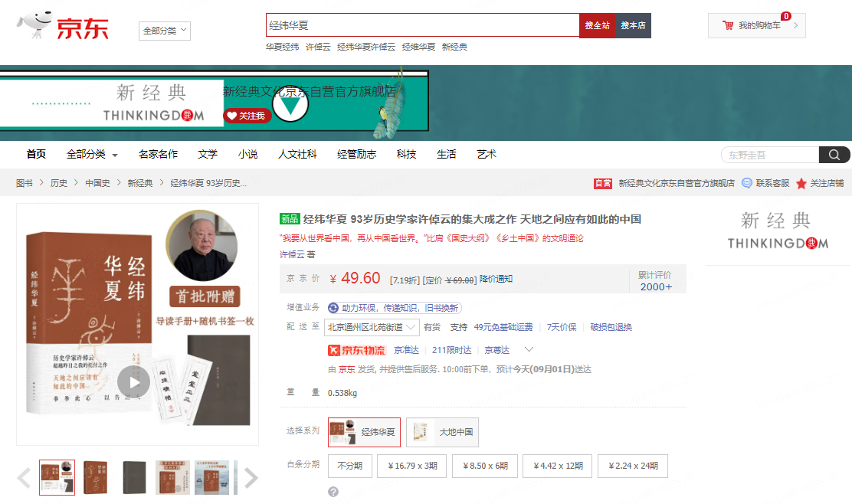Open the 名家名作 tab
The width and height of the screenshot is (852, 504).
pos(158,154)
